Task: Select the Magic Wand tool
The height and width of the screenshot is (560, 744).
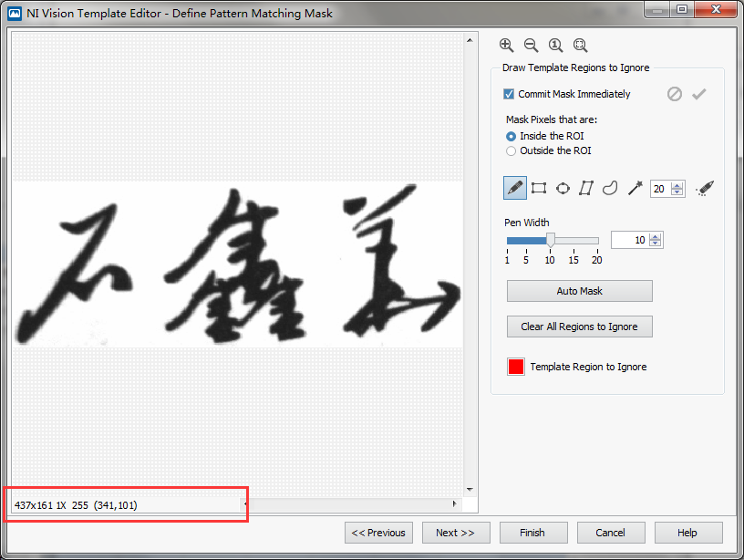Action: tap(635, 188)
